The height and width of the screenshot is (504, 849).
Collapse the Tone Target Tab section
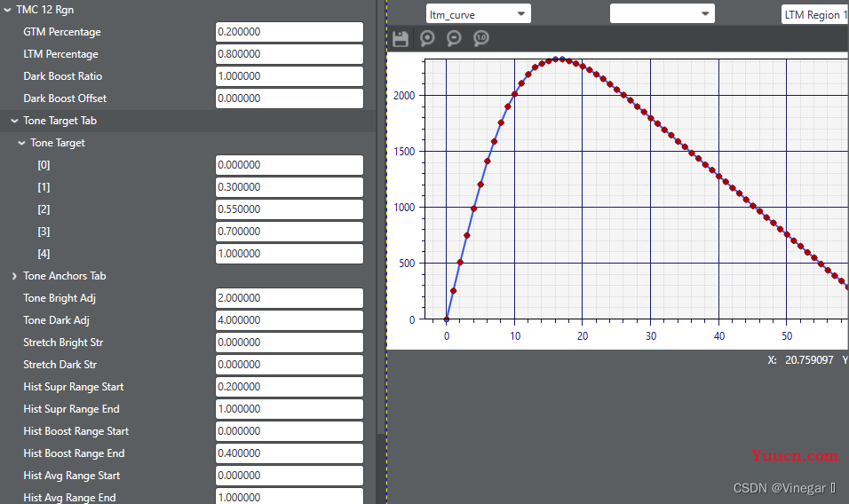(14, 121)
